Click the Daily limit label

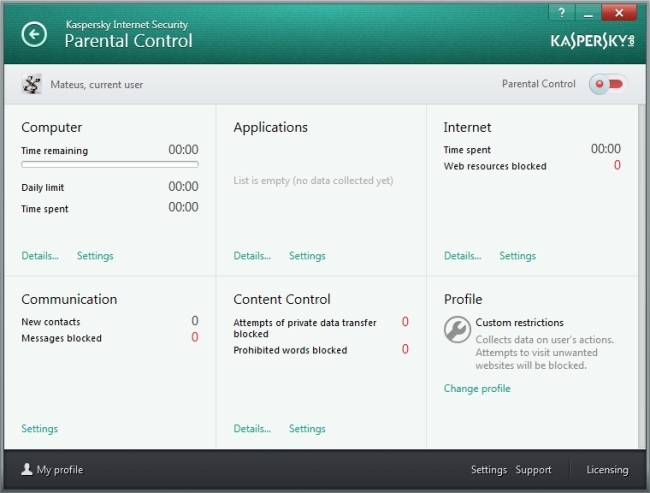click(43, 187)
